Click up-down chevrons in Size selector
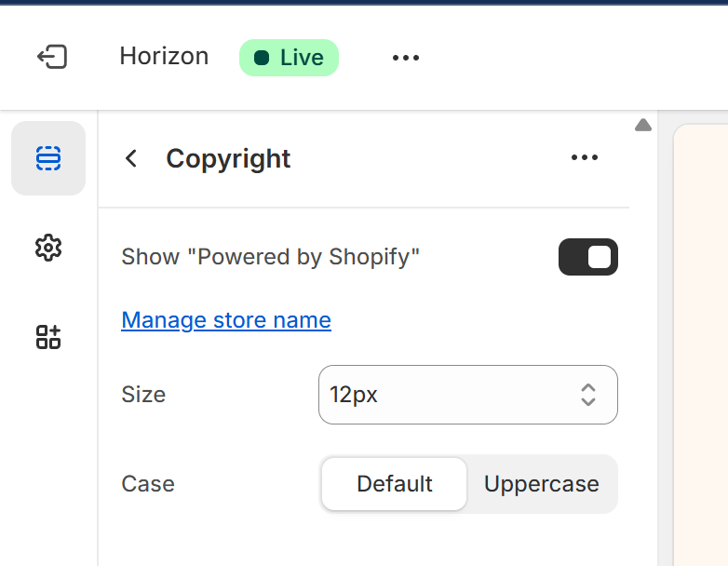Image resolution: width=728 pixels, height=566 pixels. pyautogui.click(x=588, y=395)
